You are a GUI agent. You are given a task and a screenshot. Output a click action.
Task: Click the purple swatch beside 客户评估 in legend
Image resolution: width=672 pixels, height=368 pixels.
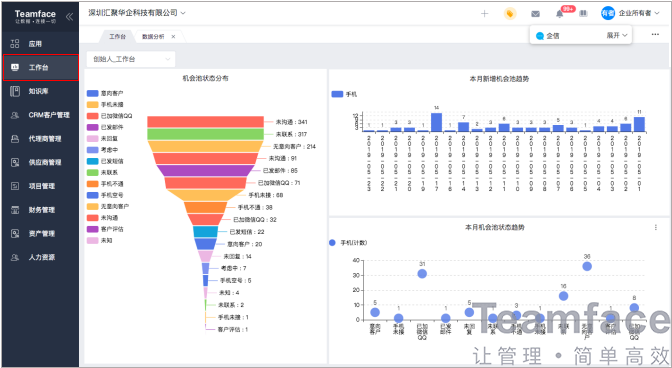[x=93, y=229]
